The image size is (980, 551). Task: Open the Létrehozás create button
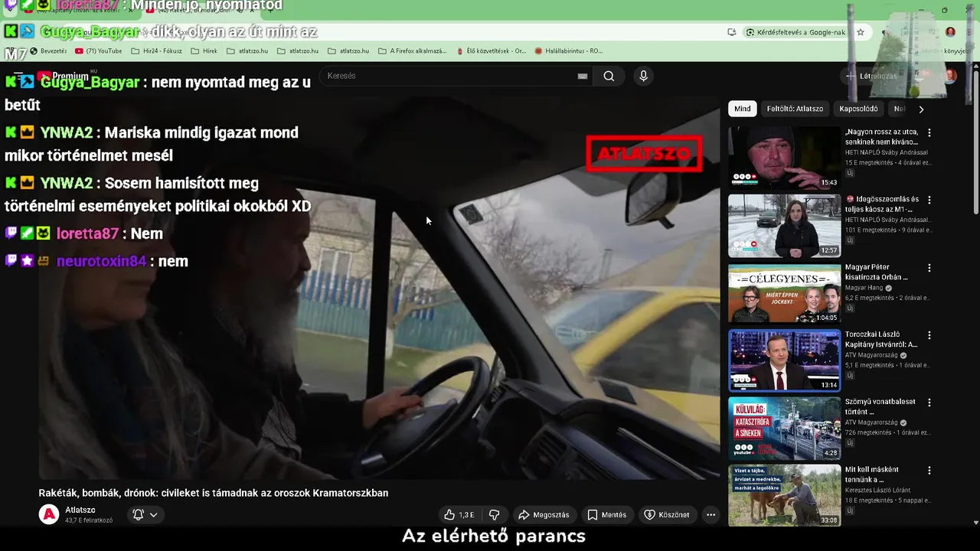pyautogui.click(x=871, y=76)
